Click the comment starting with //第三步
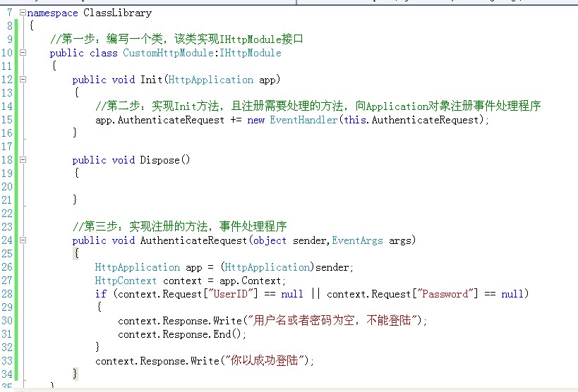This screenshot has width=578, height=392. (x=179, y=226)
